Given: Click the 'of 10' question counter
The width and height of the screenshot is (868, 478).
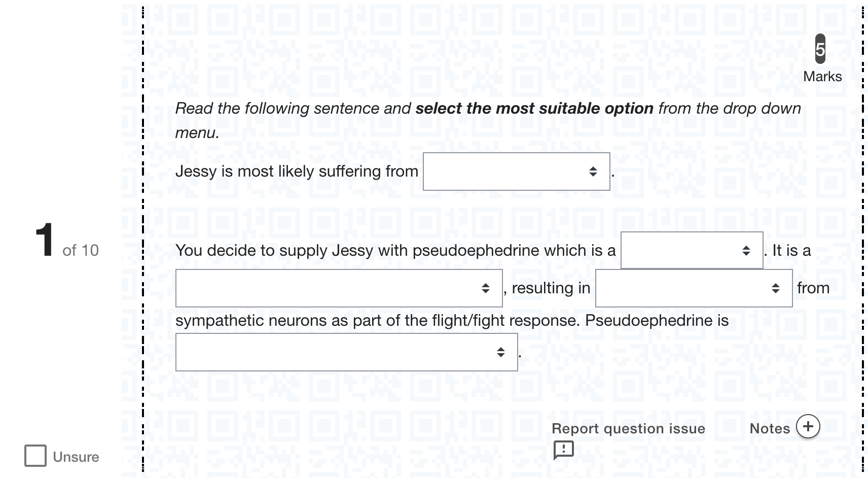Looking at the screenshot, I should coord(81,250).
